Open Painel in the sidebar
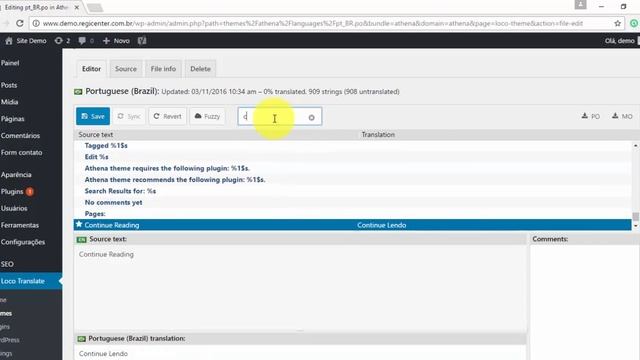 point(10,63)
